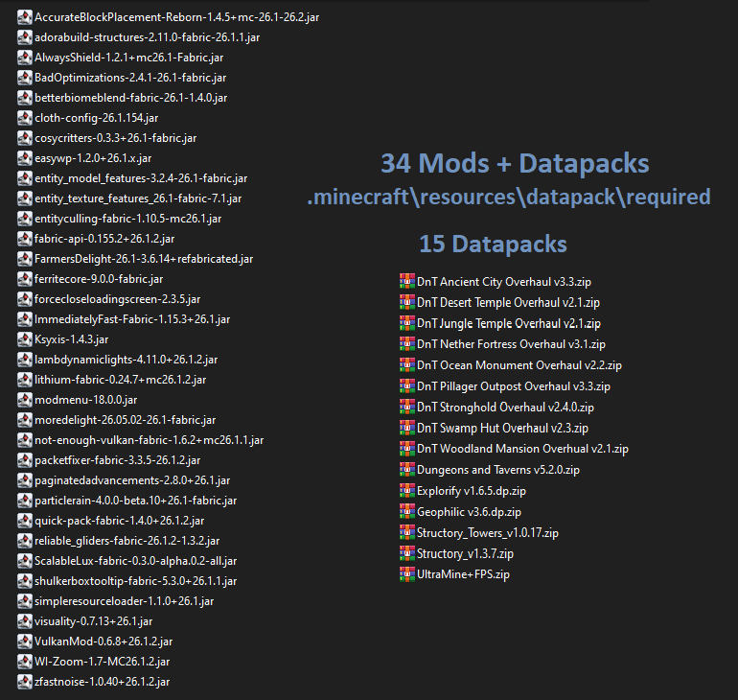This screenshot has height=700, width=738.
Task: Select entity_texture_features_26.1-fabric-7.1.jar
Action: tap(138, 198)
